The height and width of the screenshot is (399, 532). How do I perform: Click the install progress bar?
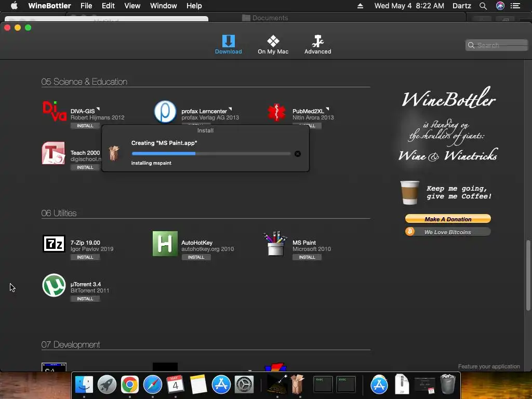point(211,154)
